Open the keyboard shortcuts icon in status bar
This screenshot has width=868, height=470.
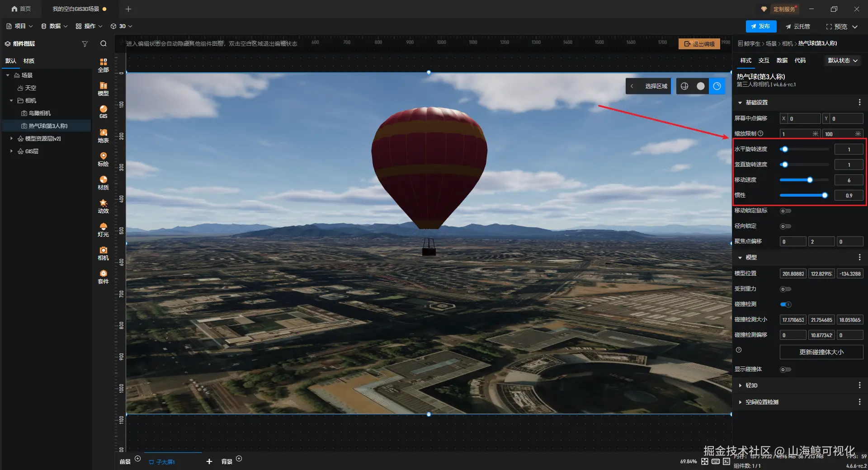click(716, 461)
